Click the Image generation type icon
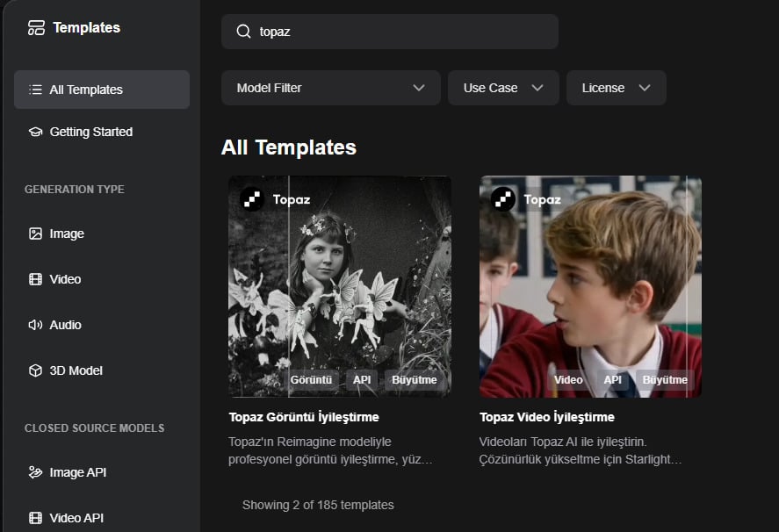The width and height of the screenshot is (779, 532). (x=35, y=234)
